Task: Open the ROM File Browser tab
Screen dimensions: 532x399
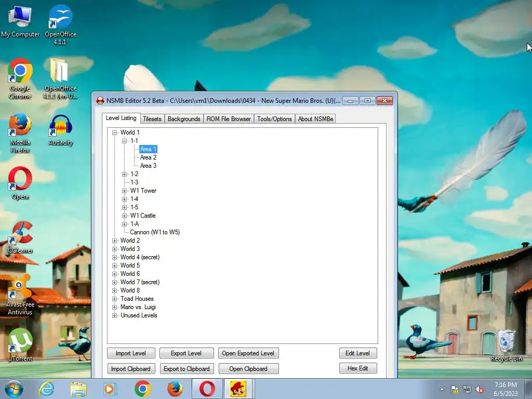Action: (x=229, y=119)
